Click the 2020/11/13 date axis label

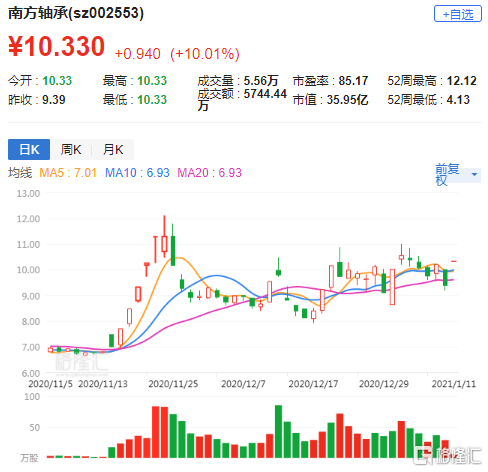click(103, 384)
